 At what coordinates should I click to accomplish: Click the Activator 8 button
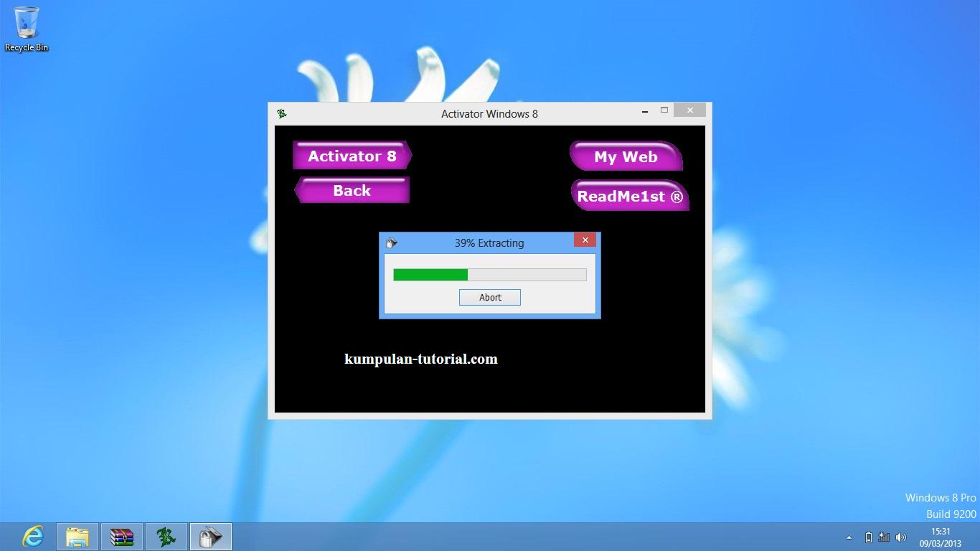(352, 156)
